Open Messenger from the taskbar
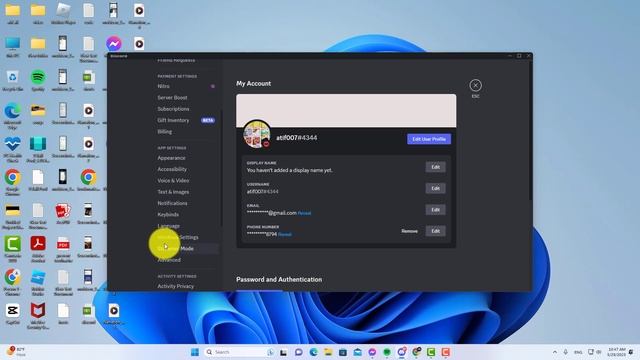640x360 pixels. pos(372,352)
